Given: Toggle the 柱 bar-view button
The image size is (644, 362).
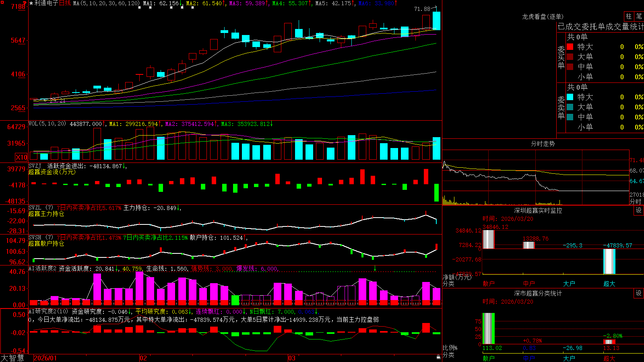Looking at the screenshot, I should pyautogui.click(x=629, y=16).
